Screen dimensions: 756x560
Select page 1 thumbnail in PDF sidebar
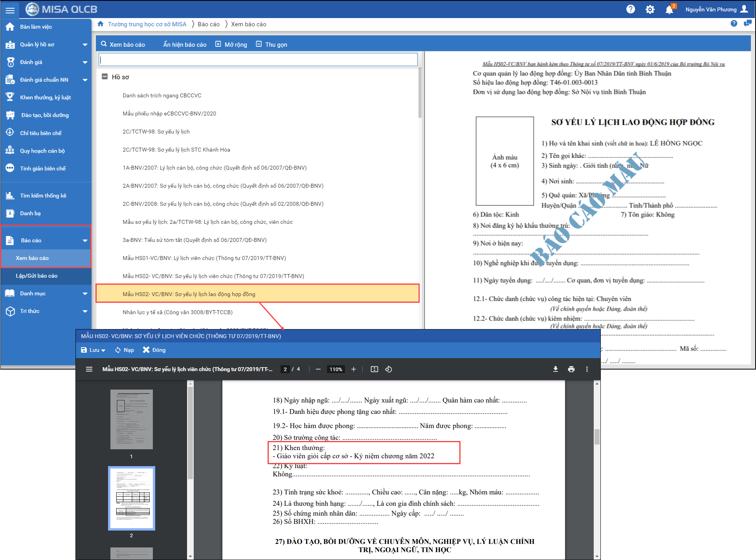pyautogui.click(x=131, y=419)
